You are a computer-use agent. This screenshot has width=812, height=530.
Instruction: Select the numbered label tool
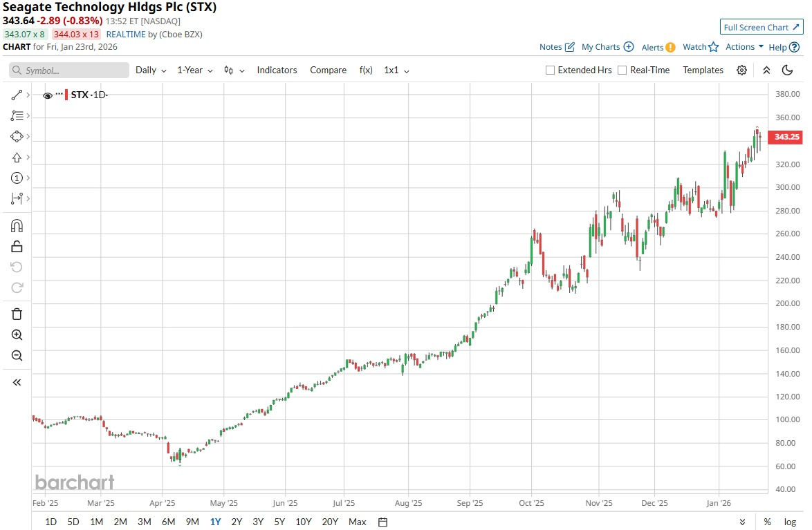pos(17,178)
